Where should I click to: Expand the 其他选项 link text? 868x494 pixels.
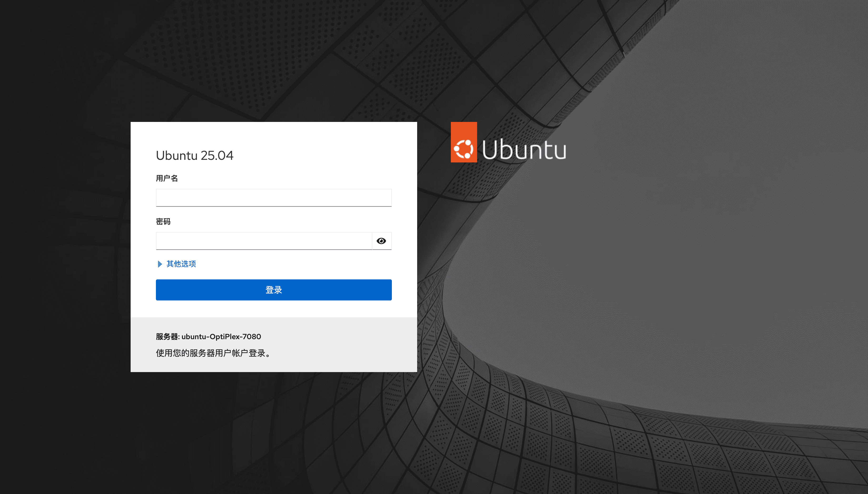pyautogui.click(x=181, y=264)
